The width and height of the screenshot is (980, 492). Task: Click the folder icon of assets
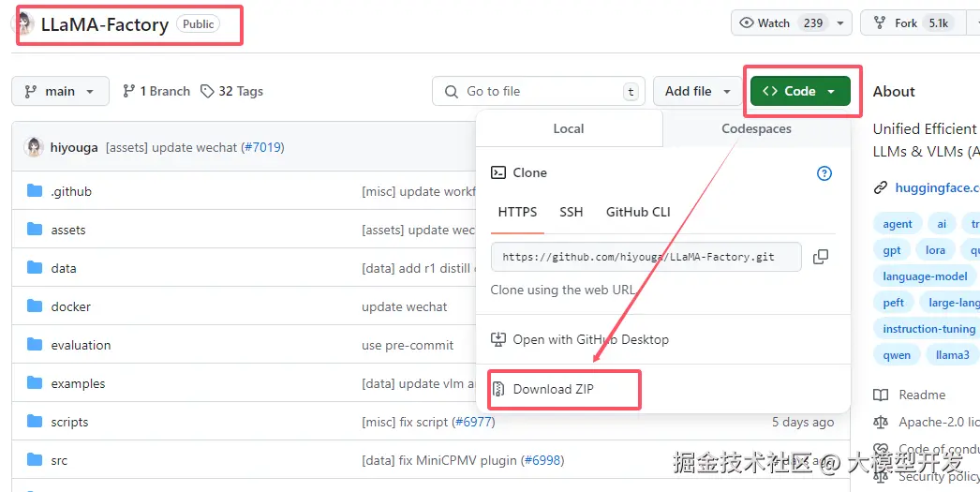pos(35,230)
